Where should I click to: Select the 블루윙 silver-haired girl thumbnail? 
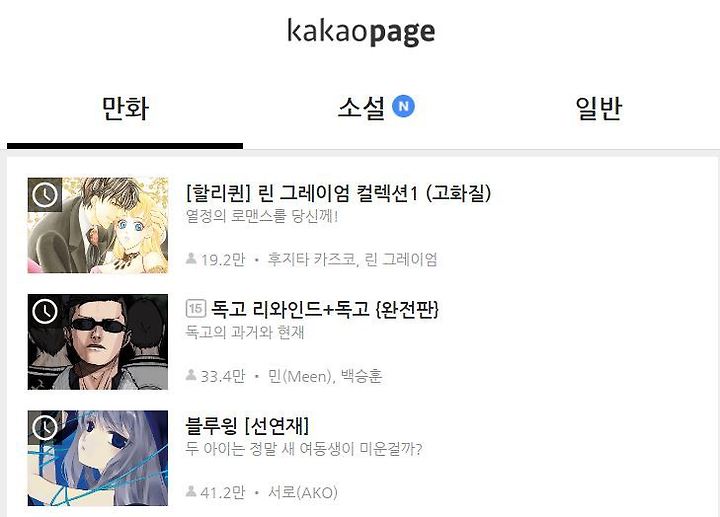point(98,458)
